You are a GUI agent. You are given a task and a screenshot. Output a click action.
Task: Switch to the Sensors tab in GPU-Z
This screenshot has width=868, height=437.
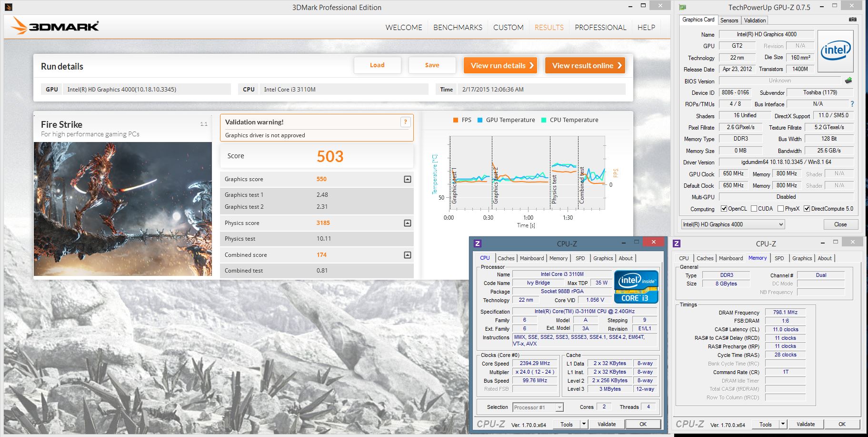729,20
